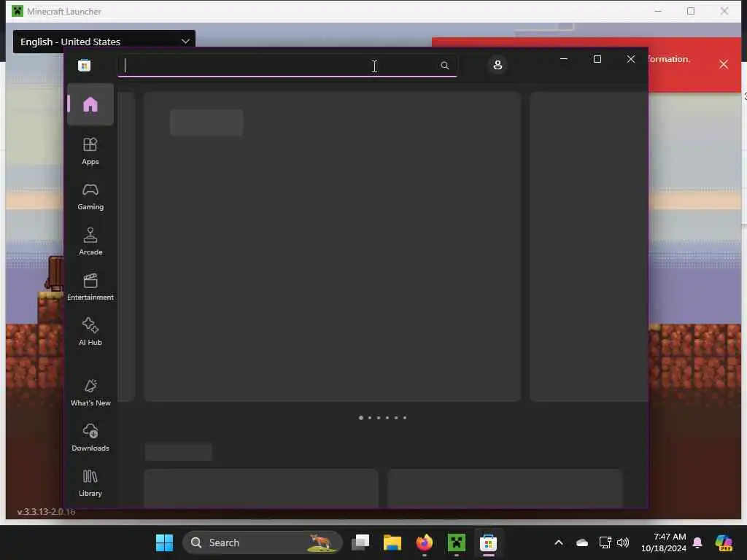Show hidden system tray icons
The image size is (747, 560).
559,542
